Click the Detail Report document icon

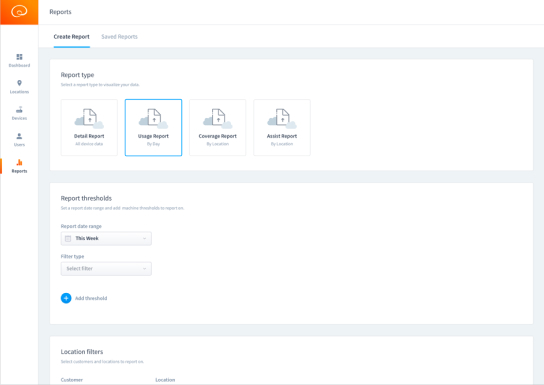(89, 118)
